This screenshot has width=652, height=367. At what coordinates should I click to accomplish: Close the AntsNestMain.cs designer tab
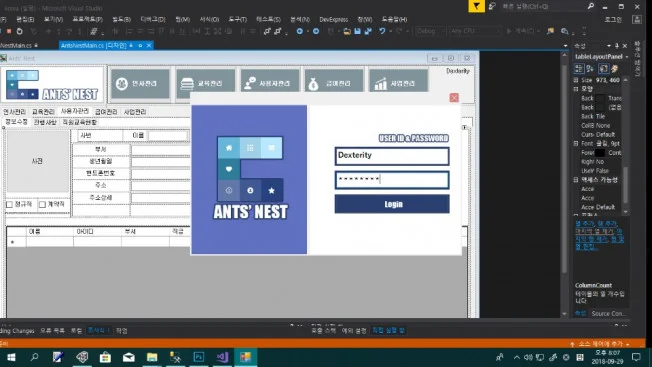149,45
